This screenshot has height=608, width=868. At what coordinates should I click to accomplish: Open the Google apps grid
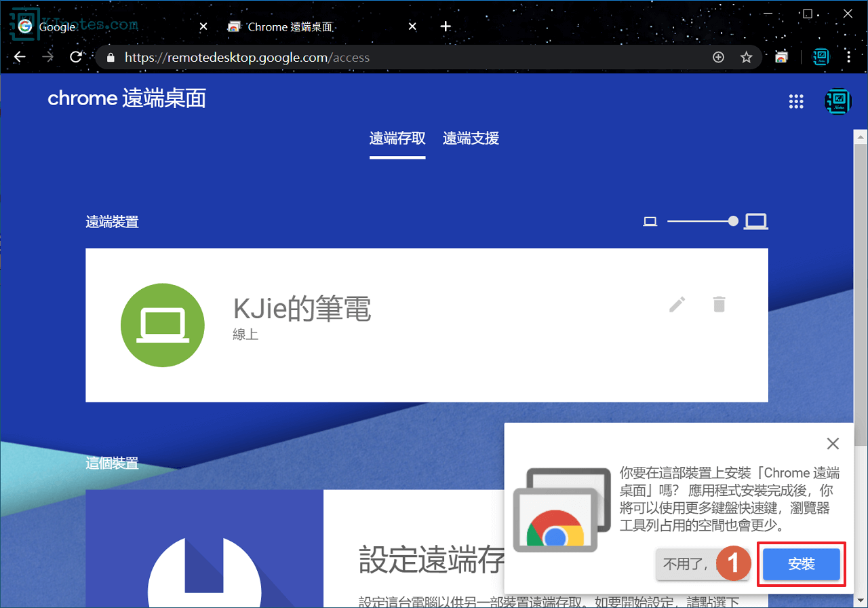[x=796, y=102]
